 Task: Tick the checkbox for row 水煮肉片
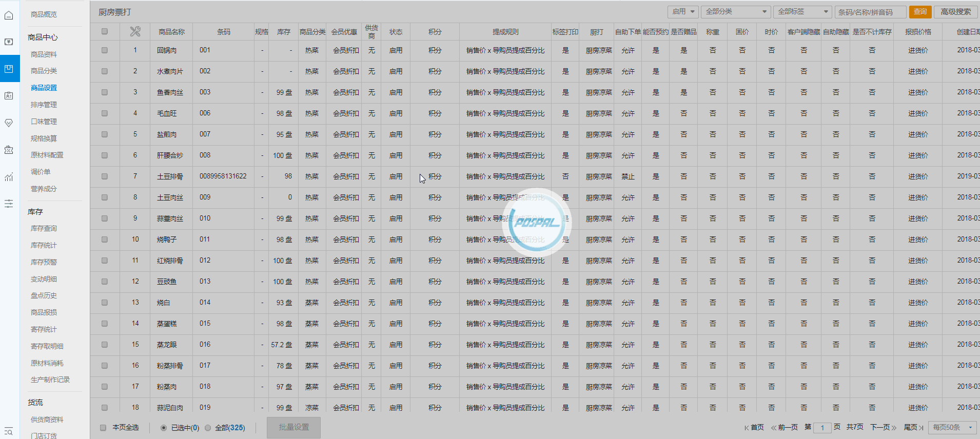[x=105, y=71]
